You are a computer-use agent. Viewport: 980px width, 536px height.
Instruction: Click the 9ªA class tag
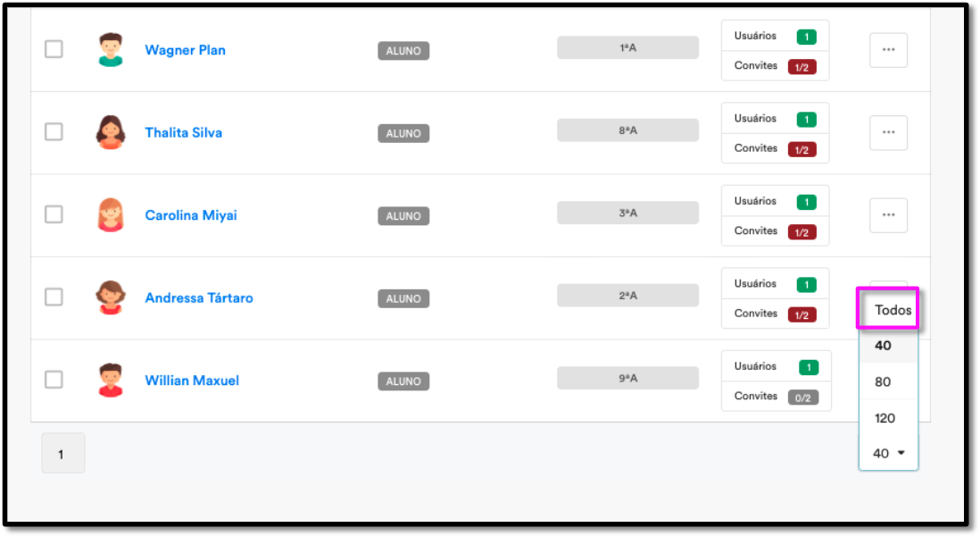(x=627, y=379)
